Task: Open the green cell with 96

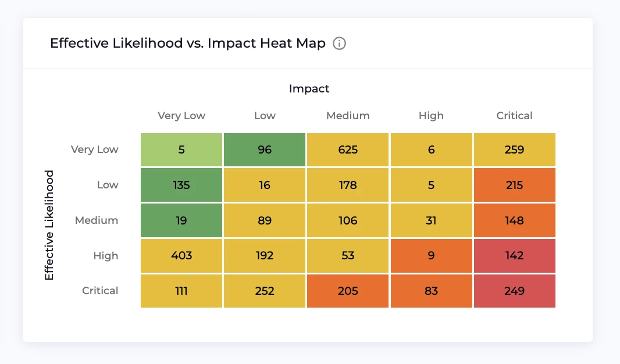Action: [265, 150]
